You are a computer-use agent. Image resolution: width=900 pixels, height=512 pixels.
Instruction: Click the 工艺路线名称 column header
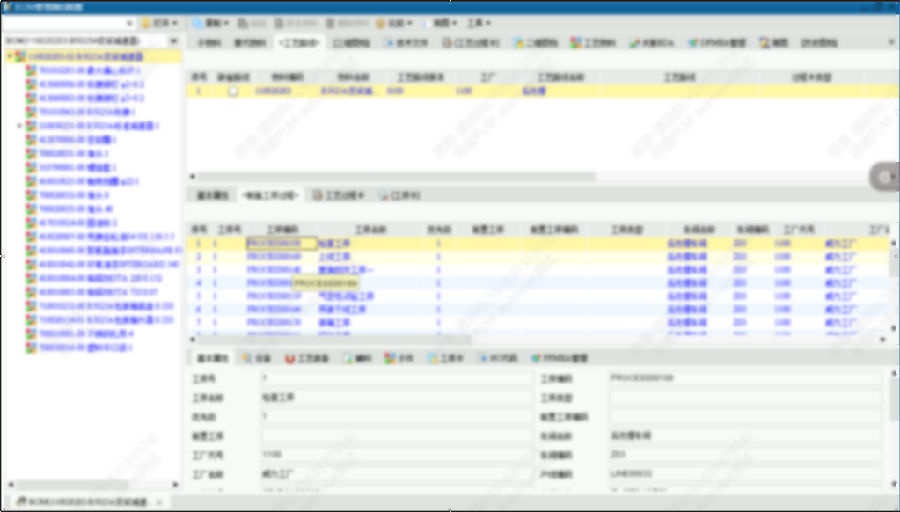[x=560, y=77]
